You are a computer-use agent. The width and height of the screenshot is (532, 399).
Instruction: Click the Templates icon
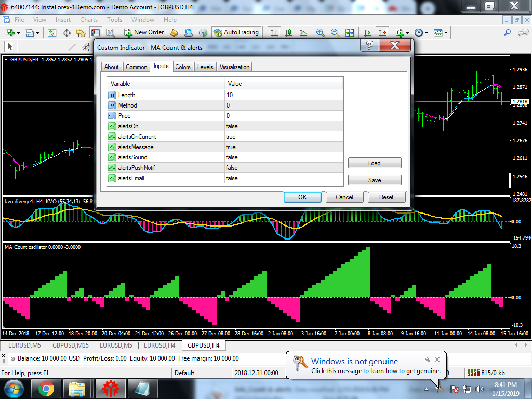[x=438, y=33]
